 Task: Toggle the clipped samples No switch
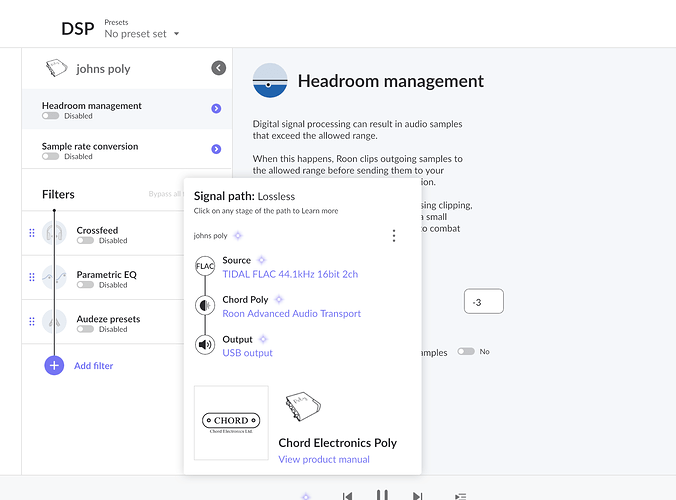(x=466, y=352)
